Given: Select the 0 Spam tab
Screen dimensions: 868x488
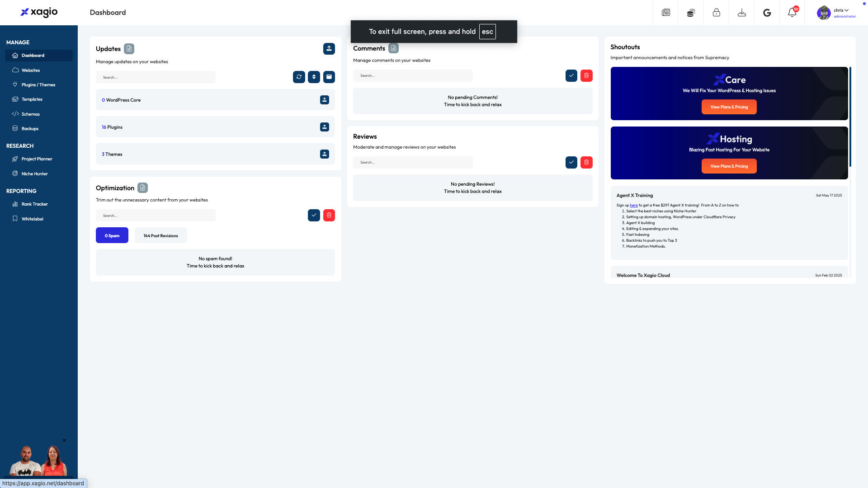Looking at the screenshot, I should click(112, 235).
